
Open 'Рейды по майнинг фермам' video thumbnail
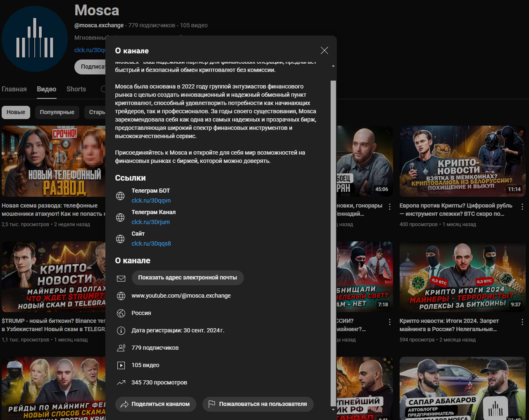[x=54, y=389]
